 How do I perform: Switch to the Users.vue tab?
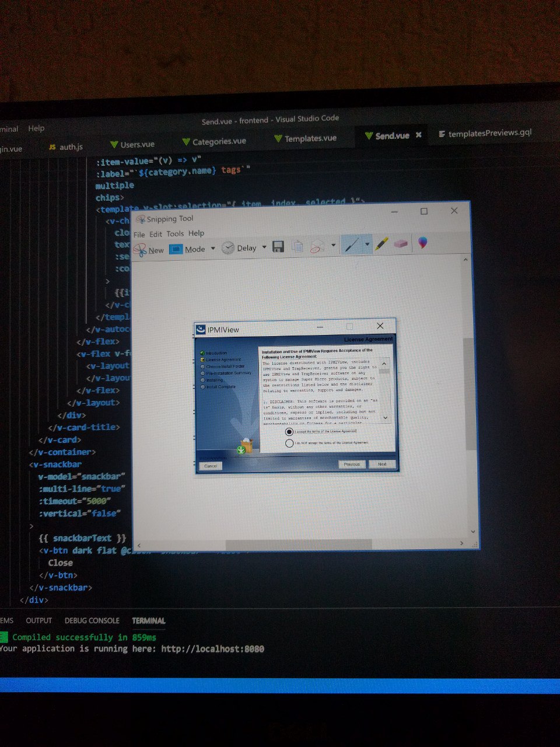[x=132, y=144]
